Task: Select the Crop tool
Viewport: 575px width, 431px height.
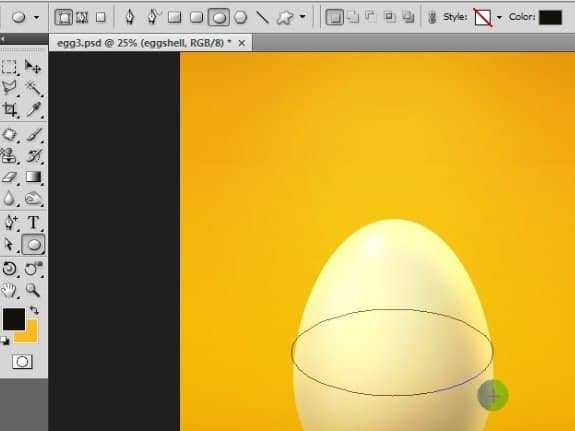Action: (x=10, y=110)
